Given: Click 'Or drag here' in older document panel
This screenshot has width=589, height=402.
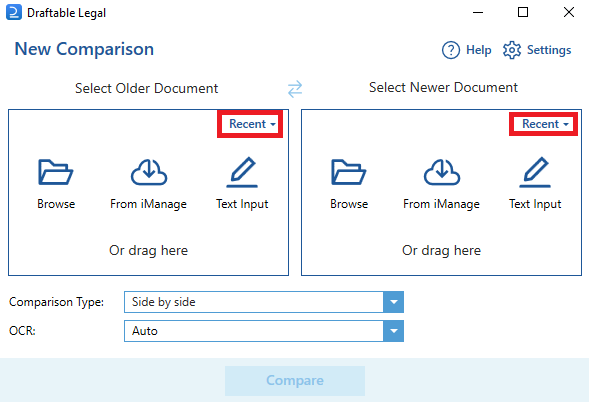Looking at the screenshot, I should pyautogui.click(x=148, y=250).
